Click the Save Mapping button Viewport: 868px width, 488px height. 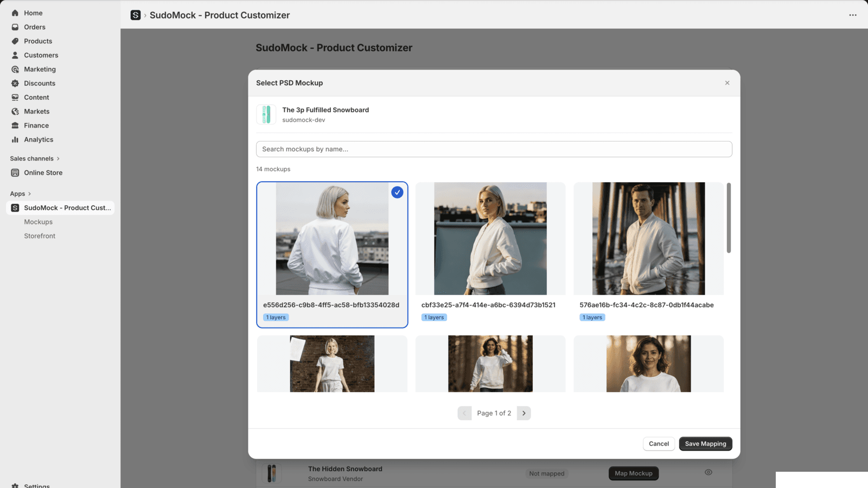[705, 444]
